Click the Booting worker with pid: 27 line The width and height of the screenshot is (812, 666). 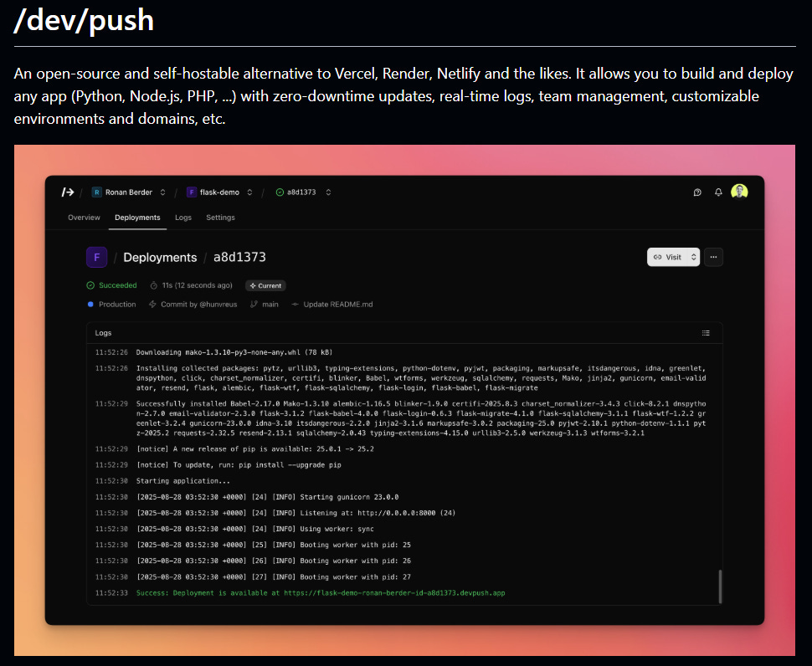point(274,577)
